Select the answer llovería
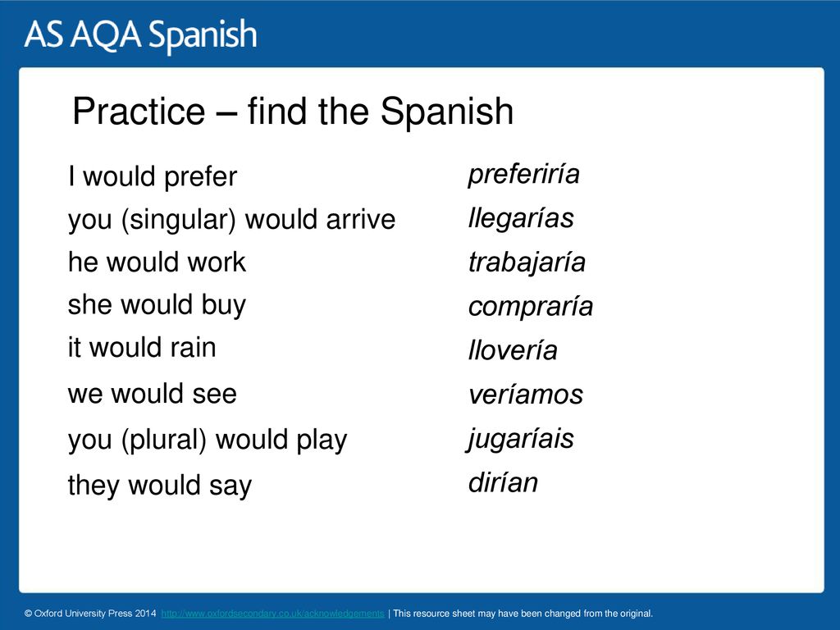 pyautogui.click(x=513, y=350)
